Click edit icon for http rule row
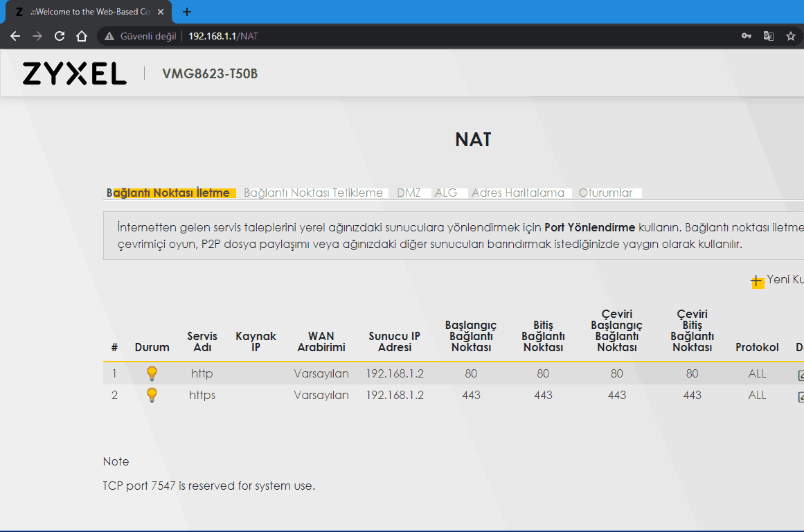804x532 pixels. [801, 375]
